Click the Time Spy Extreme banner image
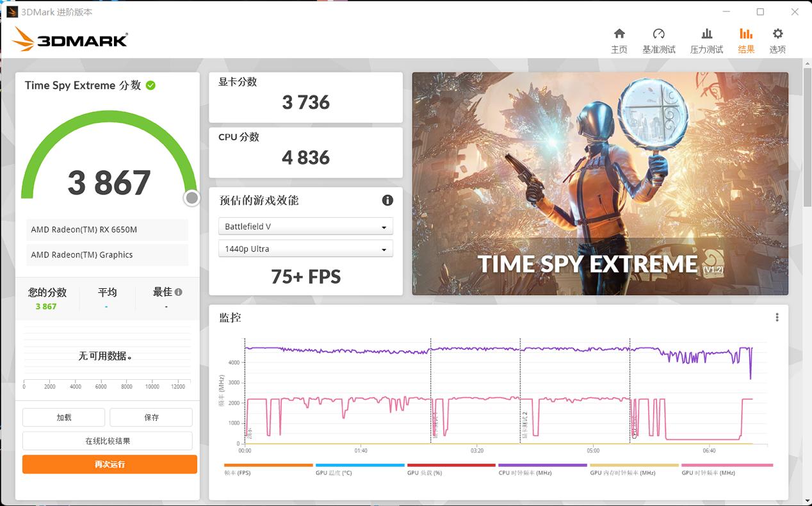The image size is (812, 506). point(600,184)
